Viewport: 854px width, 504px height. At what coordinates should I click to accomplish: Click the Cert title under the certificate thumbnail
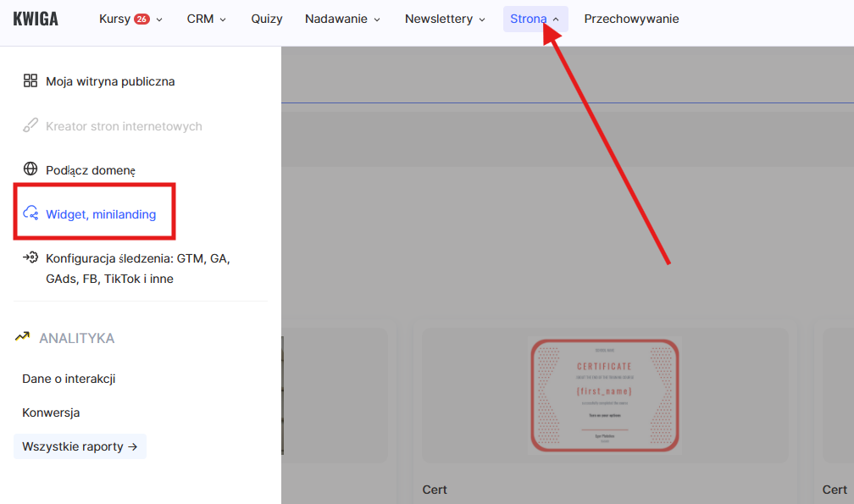435,490
